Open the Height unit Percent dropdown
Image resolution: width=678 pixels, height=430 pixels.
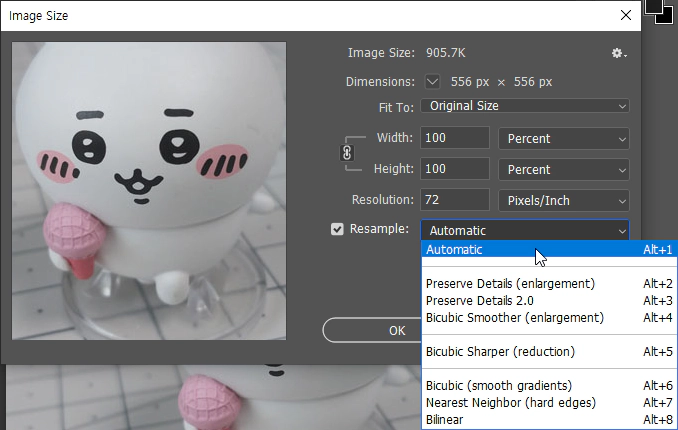[564, 170]
